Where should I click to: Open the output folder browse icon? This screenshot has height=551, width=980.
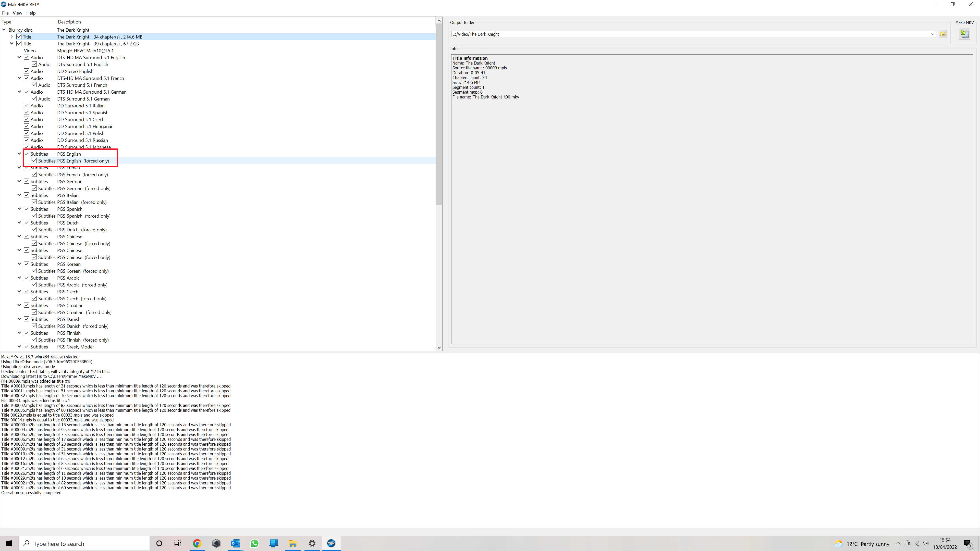pos(943,34)
